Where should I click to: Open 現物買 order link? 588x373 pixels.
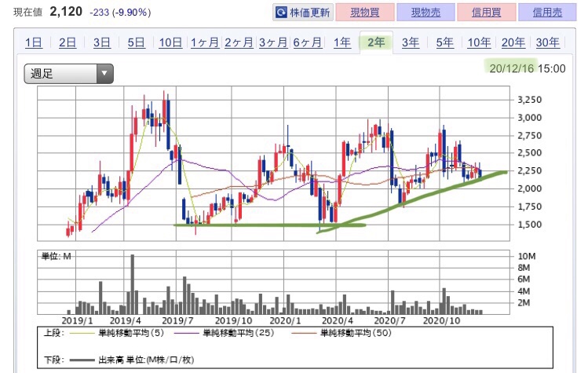coord(365,13)
